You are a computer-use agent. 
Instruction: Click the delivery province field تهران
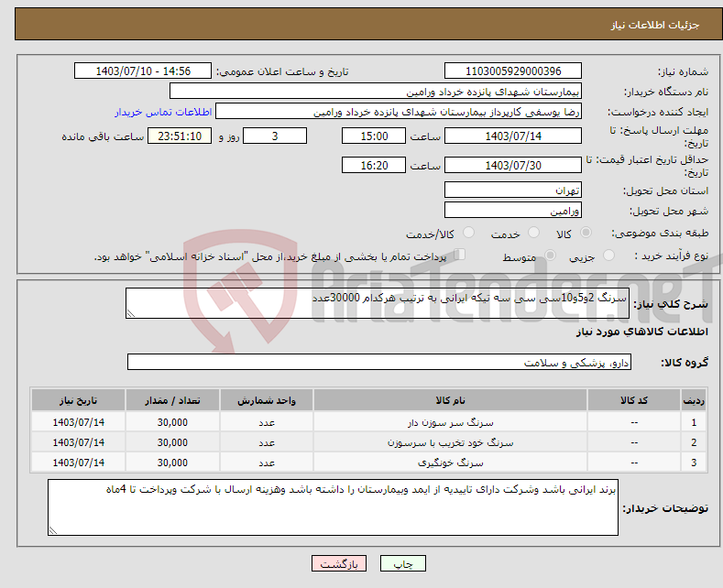click(x=513, y=190)
